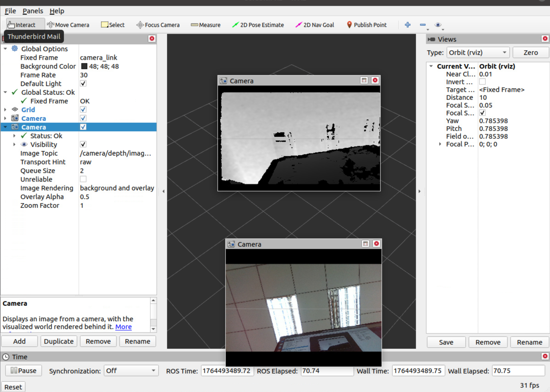Open the Panels menu
This screenshot has height=392, width=550.
tap(33, 11)
